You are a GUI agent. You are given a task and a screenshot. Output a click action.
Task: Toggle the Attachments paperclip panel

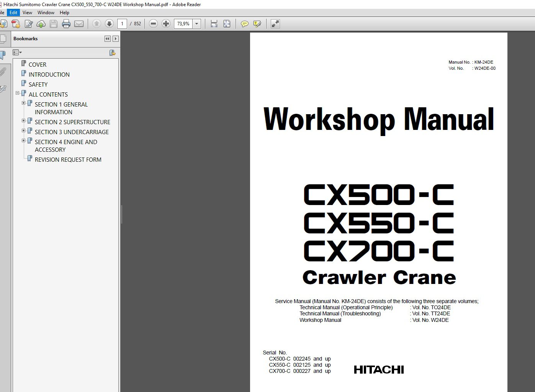[x=4, y=72]
